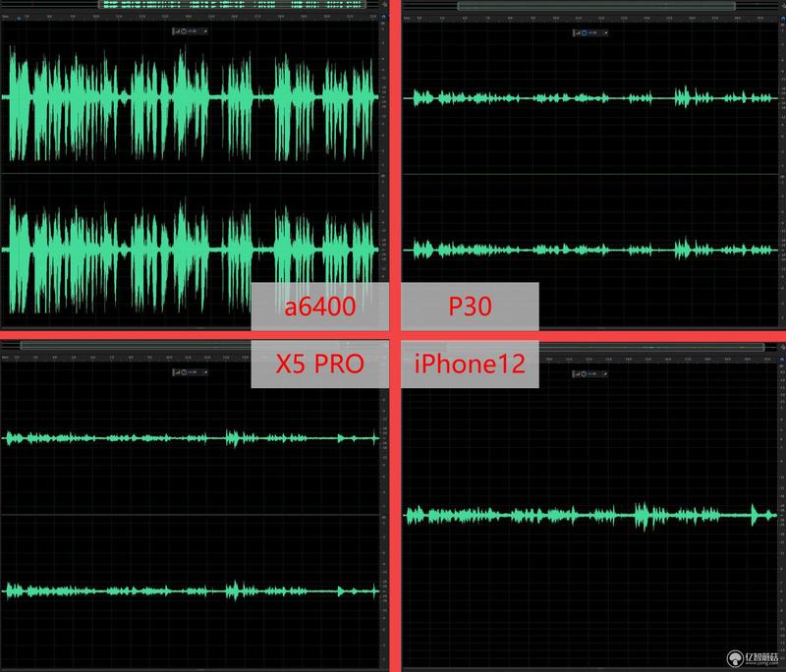Click the HUD volume icon in P30 panel

[578, 32]
